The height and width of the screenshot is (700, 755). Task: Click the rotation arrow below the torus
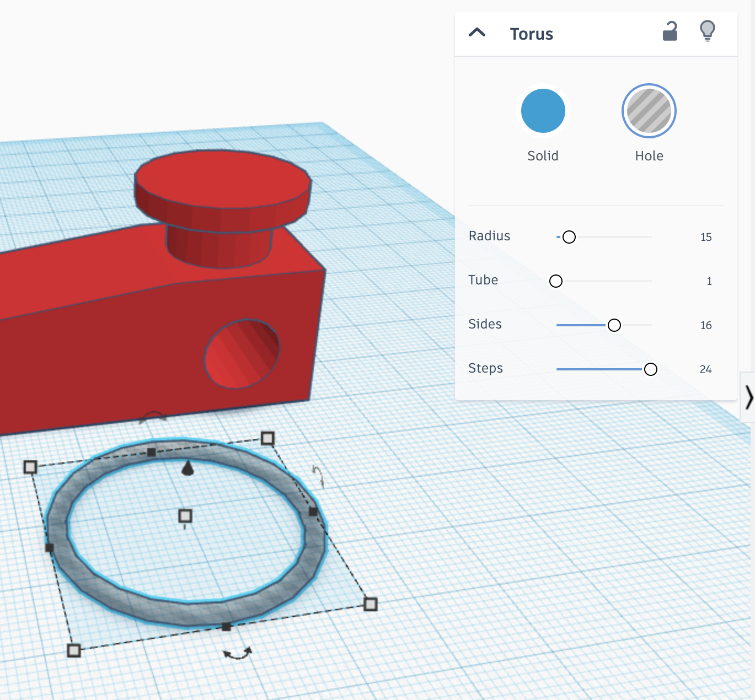pyautogui.click(x=238, y=654)
